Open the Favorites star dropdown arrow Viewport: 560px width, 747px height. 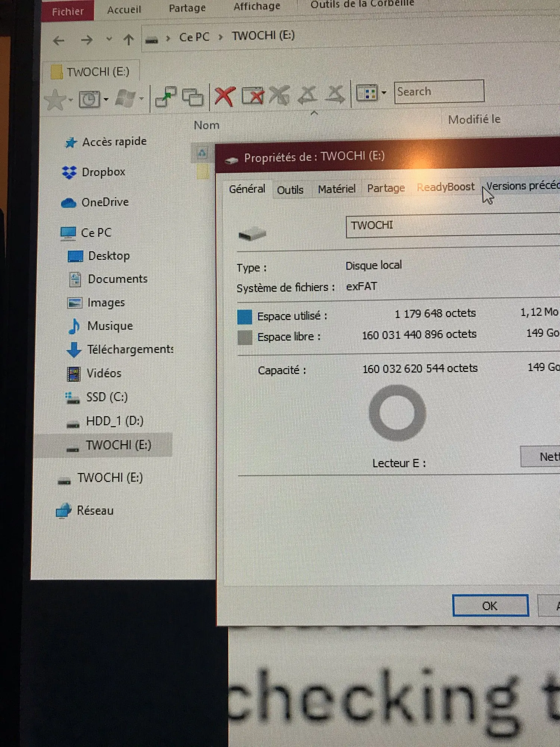[x=71, y=100]
